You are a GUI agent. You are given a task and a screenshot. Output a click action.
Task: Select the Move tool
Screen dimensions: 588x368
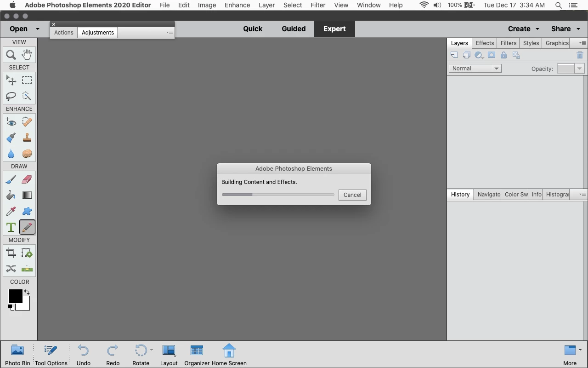pyautogui.click(x=11, y=80)
